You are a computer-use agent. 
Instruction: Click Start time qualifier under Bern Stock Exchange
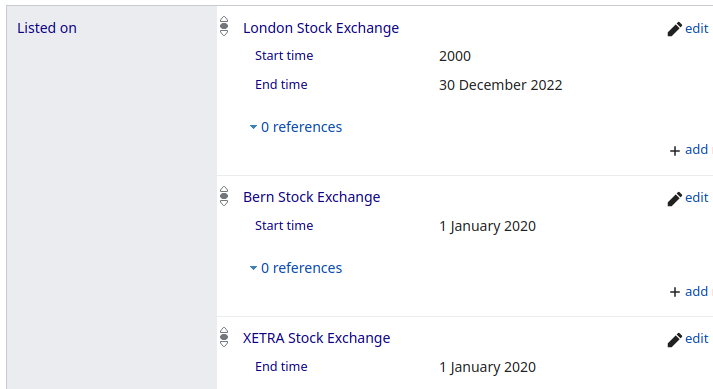284,226
